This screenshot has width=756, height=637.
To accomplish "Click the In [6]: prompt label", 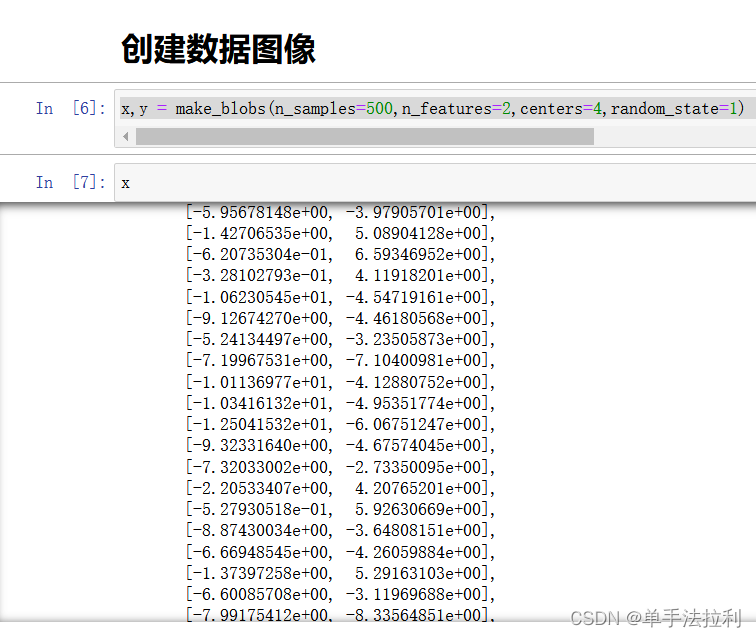I will click(70, 108).
